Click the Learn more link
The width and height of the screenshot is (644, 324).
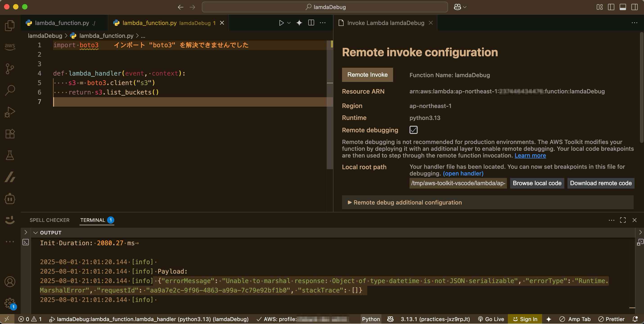coord(530,155)
